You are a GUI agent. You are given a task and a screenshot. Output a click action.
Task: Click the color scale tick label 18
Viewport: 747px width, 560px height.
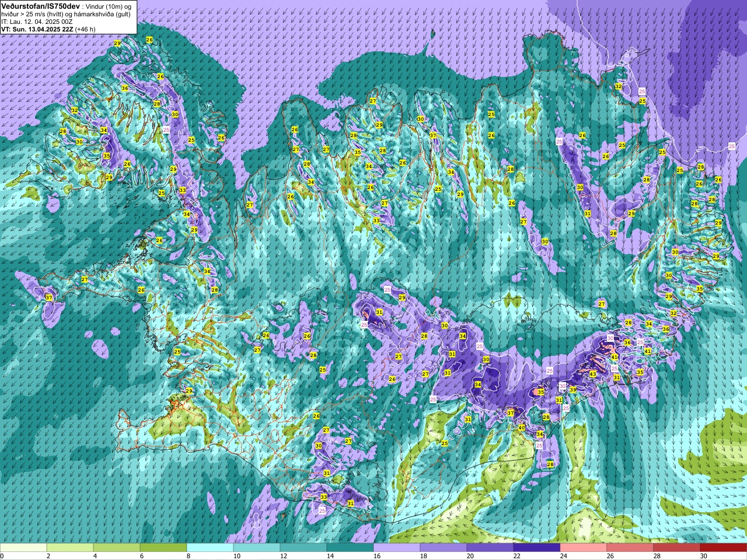coord(424,556)
